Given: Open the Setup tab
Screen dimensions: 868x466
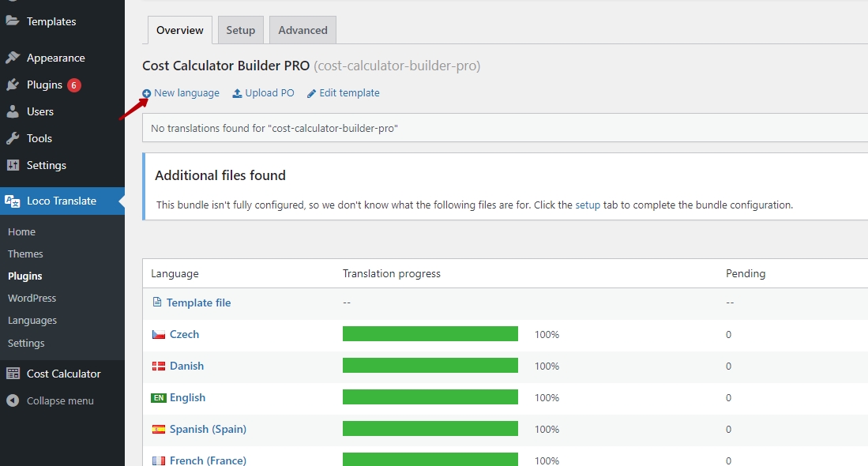Looking at the screenshot, I should click(x=241, y=30).
